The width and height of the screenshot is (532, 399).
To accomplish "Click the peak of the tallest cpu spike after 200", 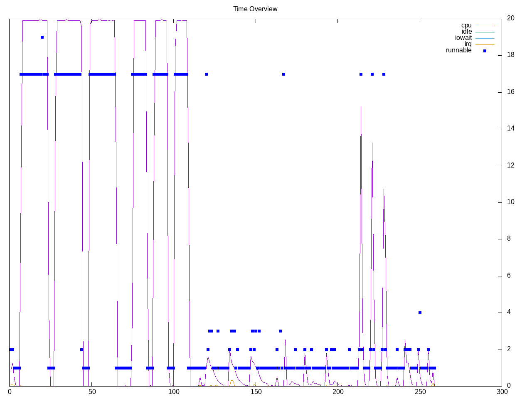I will [361, 107].
